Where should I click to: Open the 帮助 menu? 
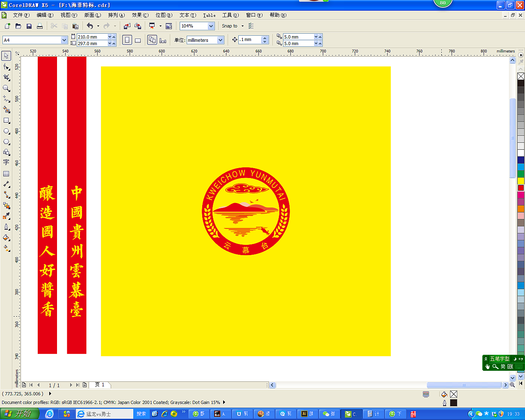(x=278, y=15)
